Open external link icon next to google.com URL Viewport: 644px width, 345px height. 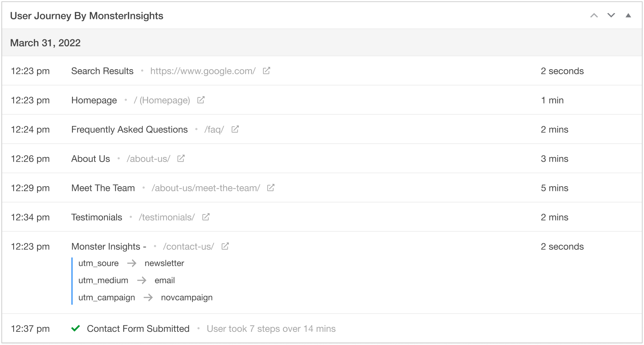(x=266, y=71)
